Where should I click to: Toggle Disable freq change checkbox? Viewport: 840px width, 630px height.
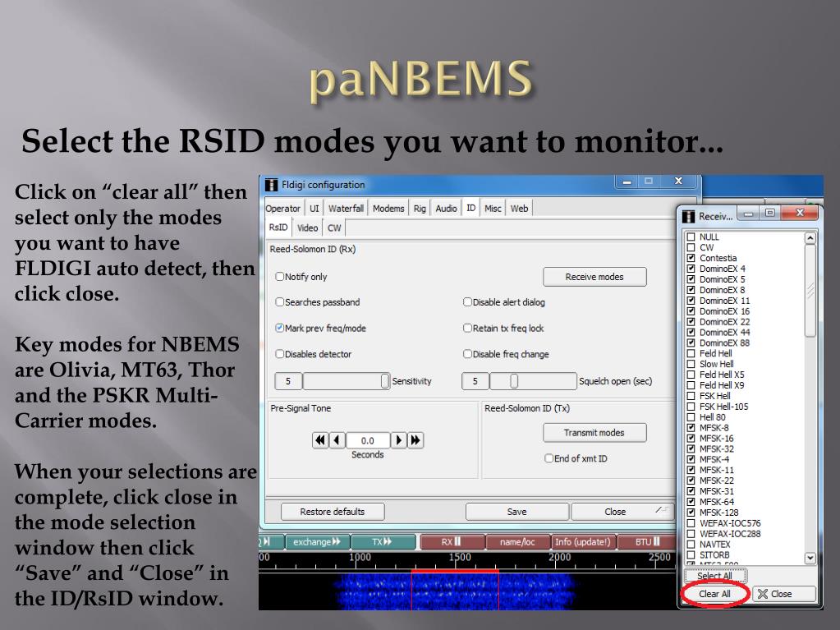coord(468,354)
